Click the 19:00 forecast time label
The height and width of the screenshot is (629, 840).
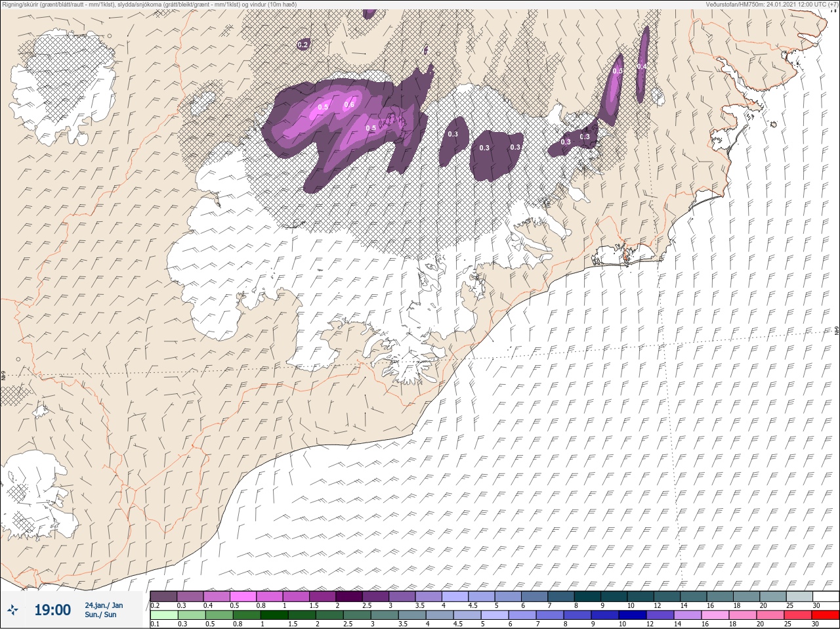tap(52, 610)
